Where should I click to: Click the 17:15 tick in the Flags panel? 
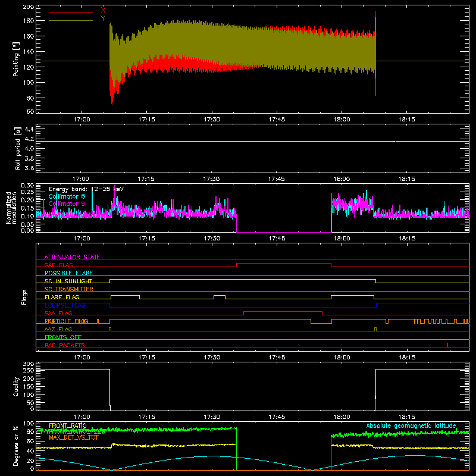[146, 358]
